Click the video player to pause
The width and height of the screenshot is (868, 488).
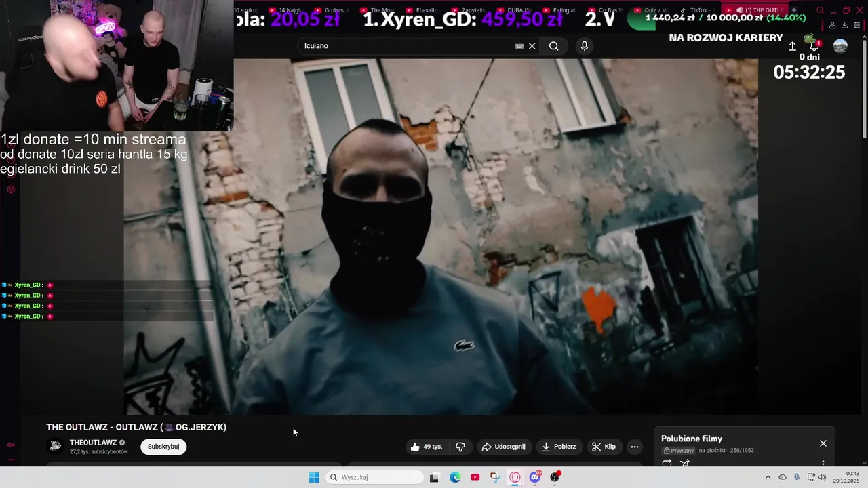pos(441,237)
